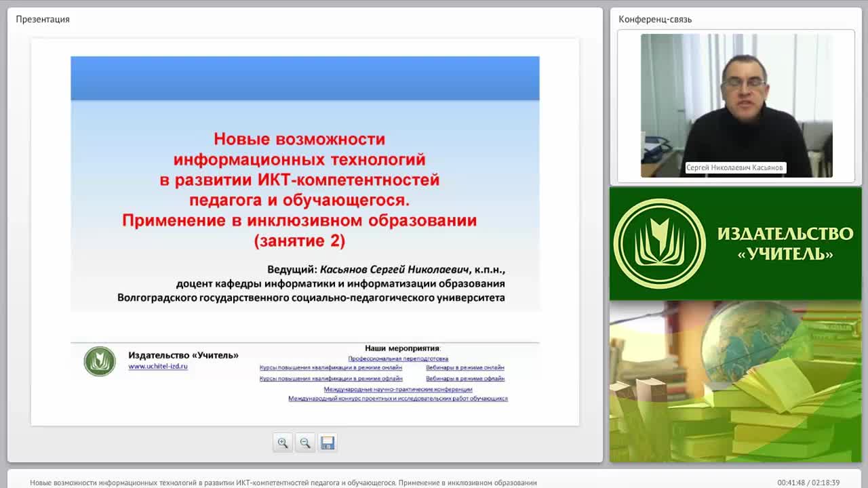Open the www.uchitel-izd.ru link
The height and width of the screenshot is (488, 868).
[x=158, y=366]
